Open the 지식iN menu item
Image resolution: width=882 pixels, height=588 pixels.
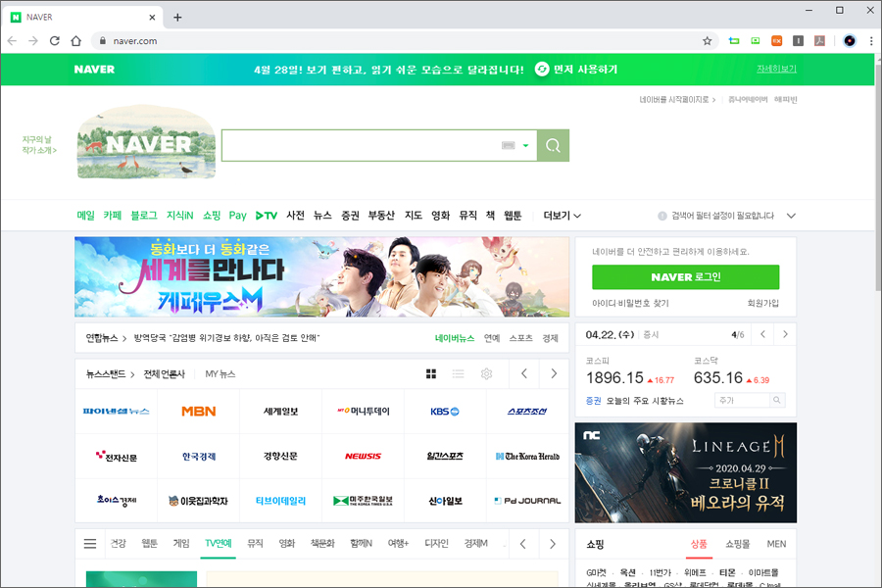(x=180, y=216)
